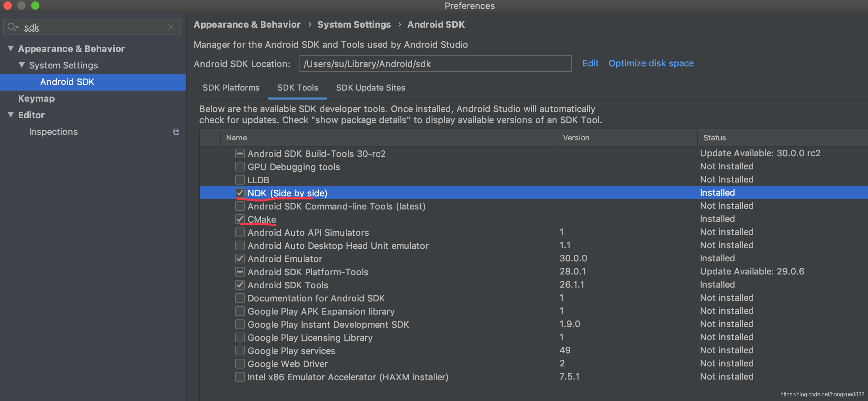Toggle CMake installed checkbox
This screenshot has height=401, width=868.
tap(239, 219)
